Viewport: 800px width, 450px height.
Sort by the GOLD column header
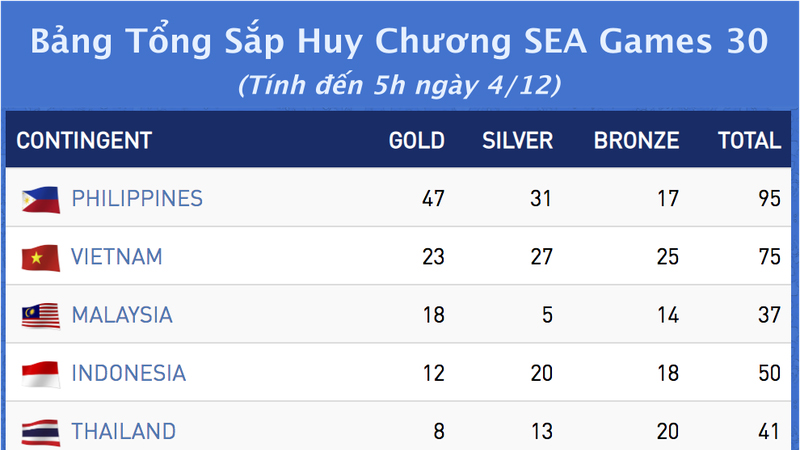click(x=417, y=140)
